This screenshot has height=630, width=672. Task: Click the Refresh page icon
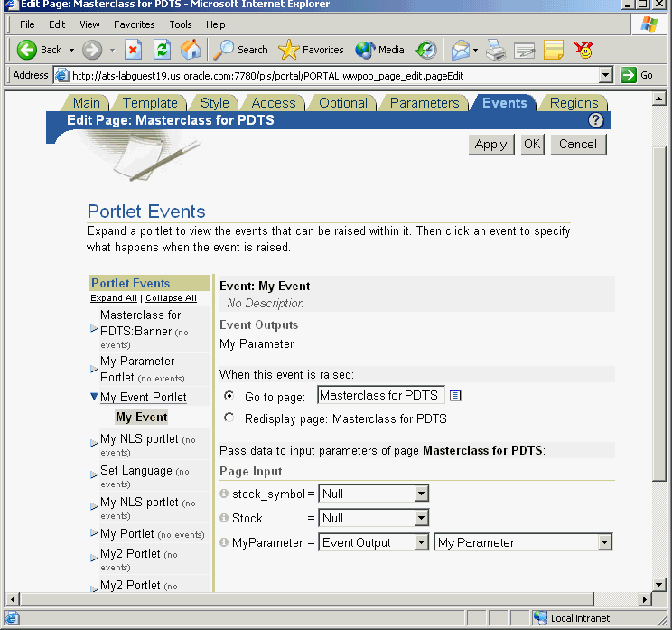pos(162,51)
